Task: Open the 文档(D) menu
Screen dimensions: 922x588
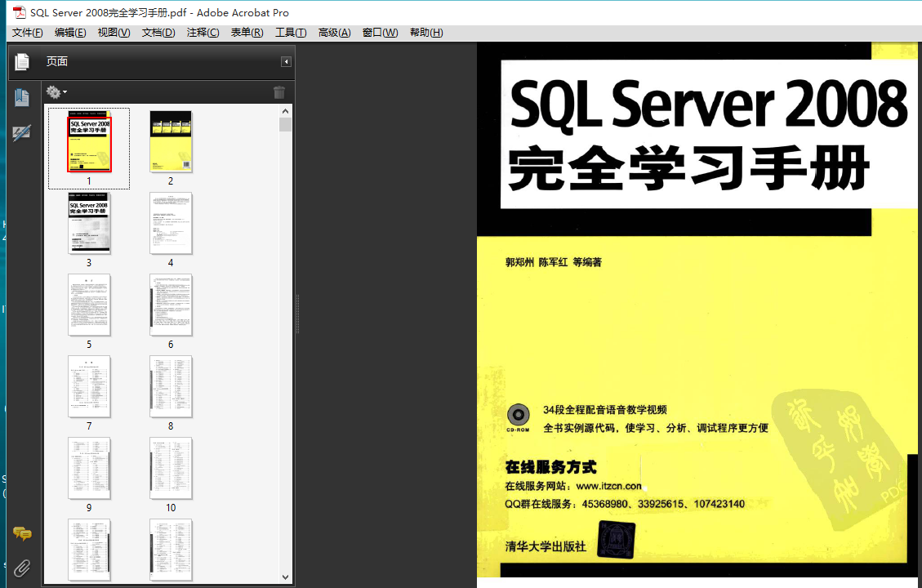Action: [158, 33]
